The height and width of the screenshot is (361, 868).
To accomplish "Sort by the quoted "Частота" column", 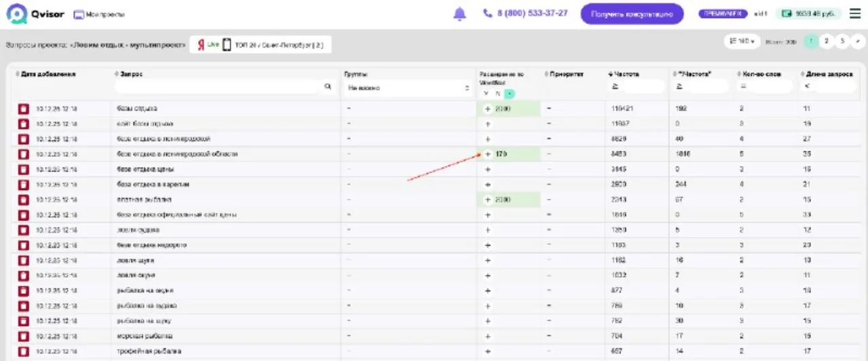I will [692, 73].
